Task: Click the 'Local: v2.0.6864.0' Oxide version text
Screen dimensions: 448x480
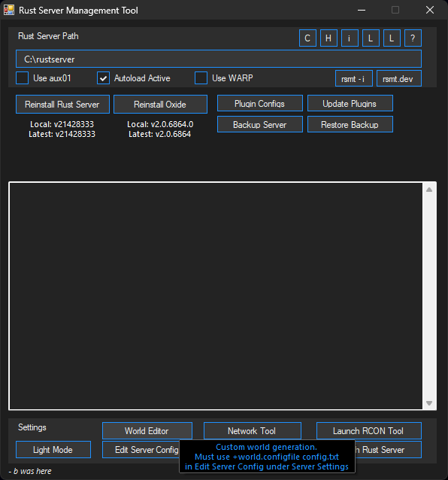Action: tap(160, 124)
